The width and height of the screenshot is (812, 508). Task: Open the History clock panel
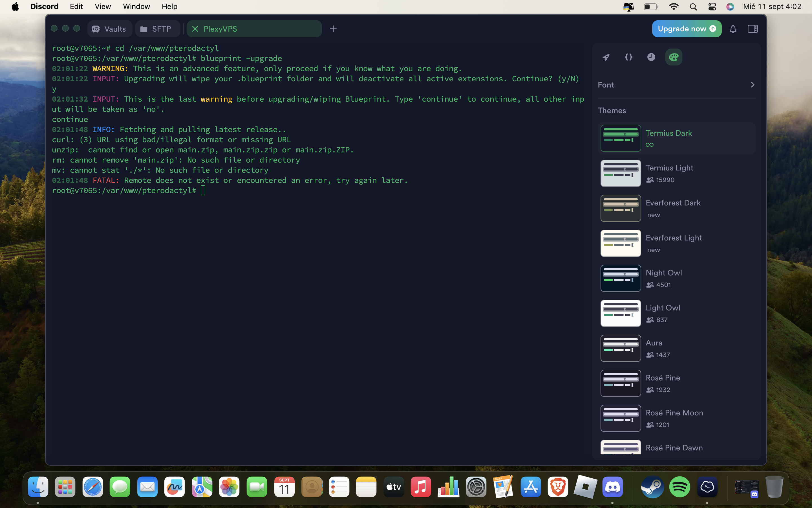651,57
